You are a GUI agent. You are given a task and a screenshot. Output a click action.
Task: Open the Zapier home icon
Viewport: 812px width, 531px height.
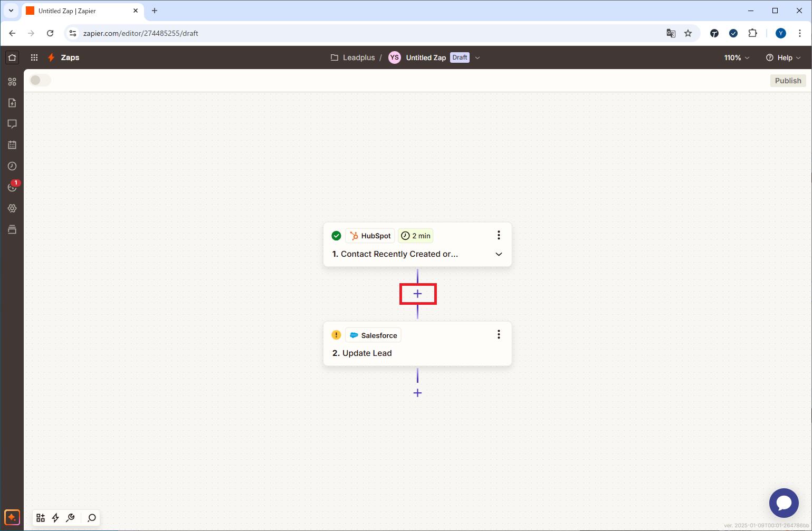[x=12, y=57]
